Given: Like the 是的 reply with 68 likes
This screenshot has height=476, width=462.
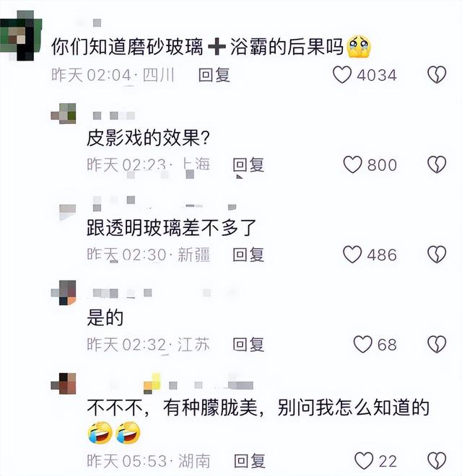Looking at the screenshot, I should pos(362,344).
